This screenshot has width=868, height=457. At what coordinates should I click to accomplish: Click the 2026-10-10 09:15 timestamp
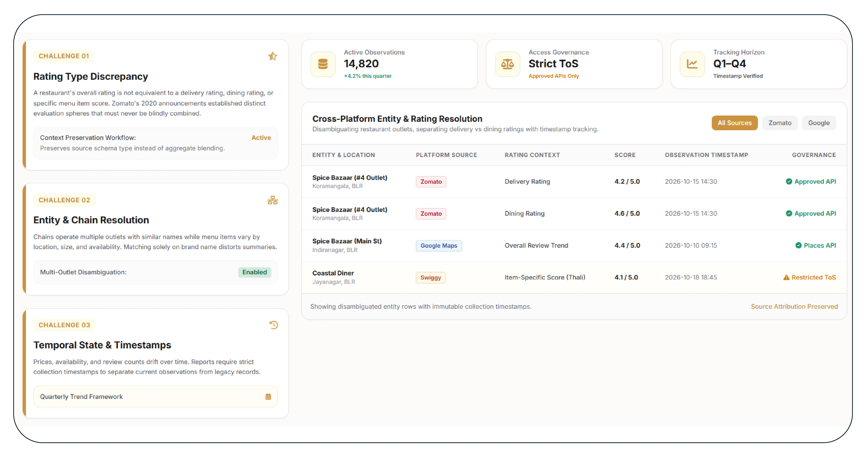click(x=691, y=245)
